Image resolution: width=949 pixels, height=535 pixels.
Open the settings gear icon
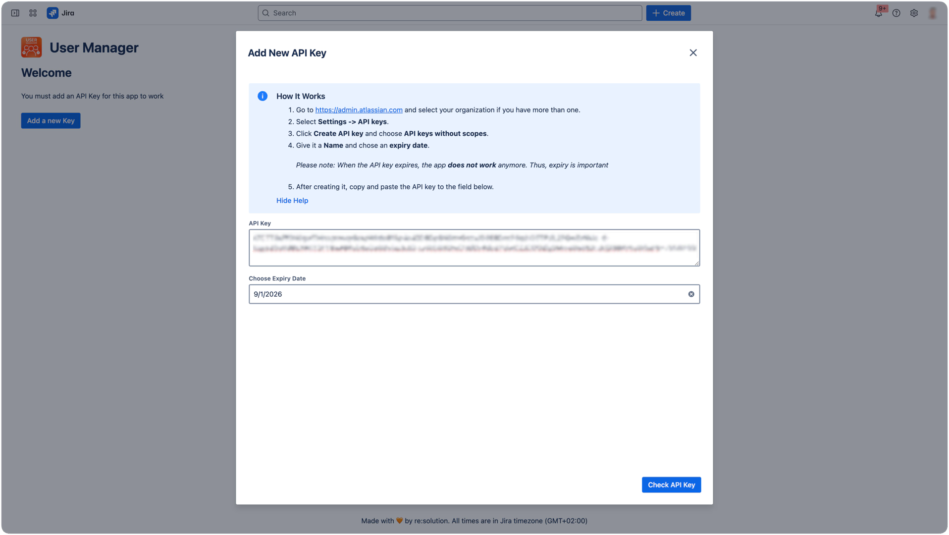click(914, 13)
